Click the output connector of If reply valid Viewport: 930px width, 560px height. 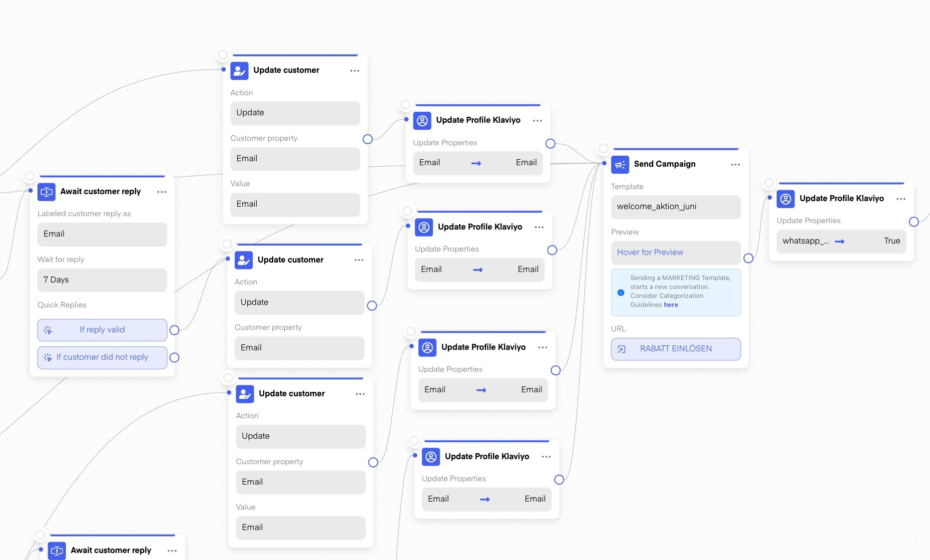(174, 330)
